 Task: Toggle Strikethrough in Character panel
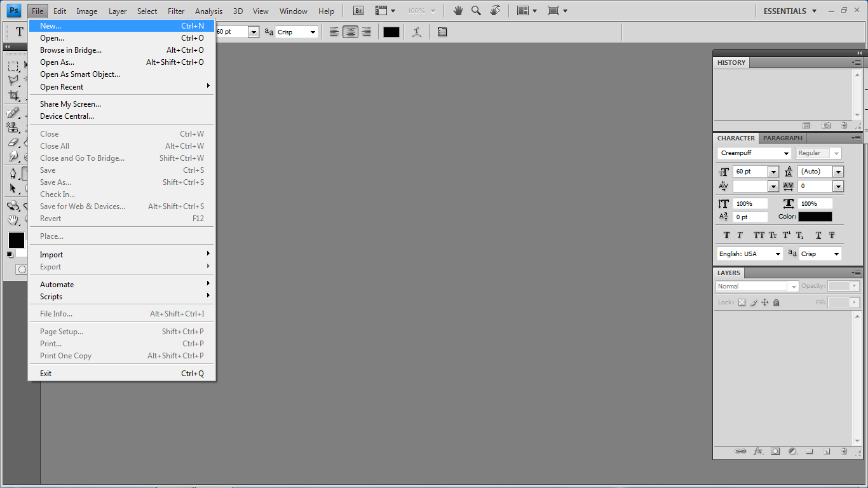(832, 235)
